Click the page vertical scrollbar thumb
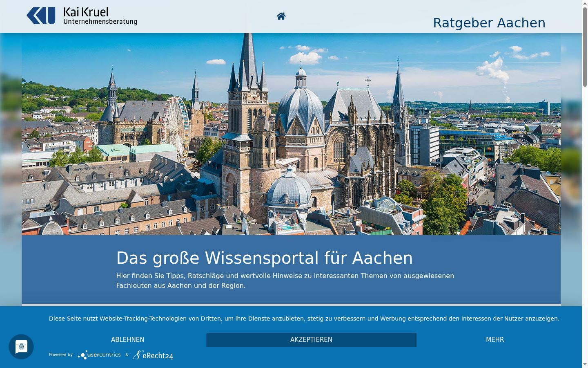The width and height of the screenshot is (588, 368). coord(585,47)
